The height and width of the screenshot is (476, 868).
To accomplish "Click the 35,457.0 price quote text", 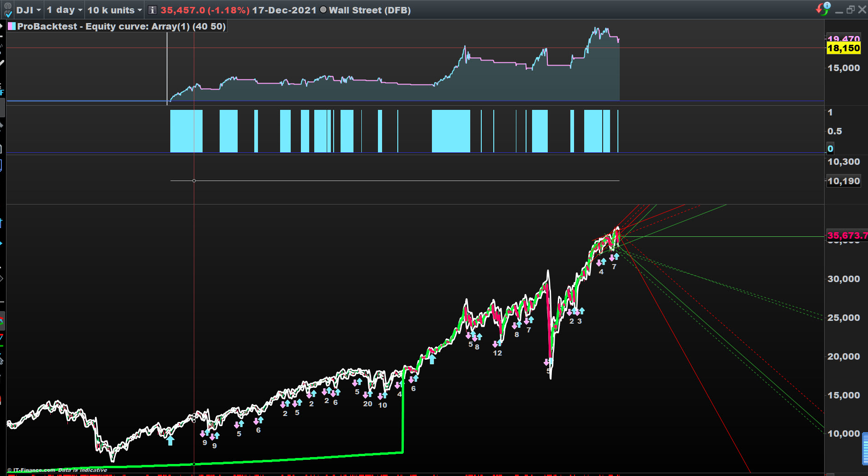I will [205, 10].
